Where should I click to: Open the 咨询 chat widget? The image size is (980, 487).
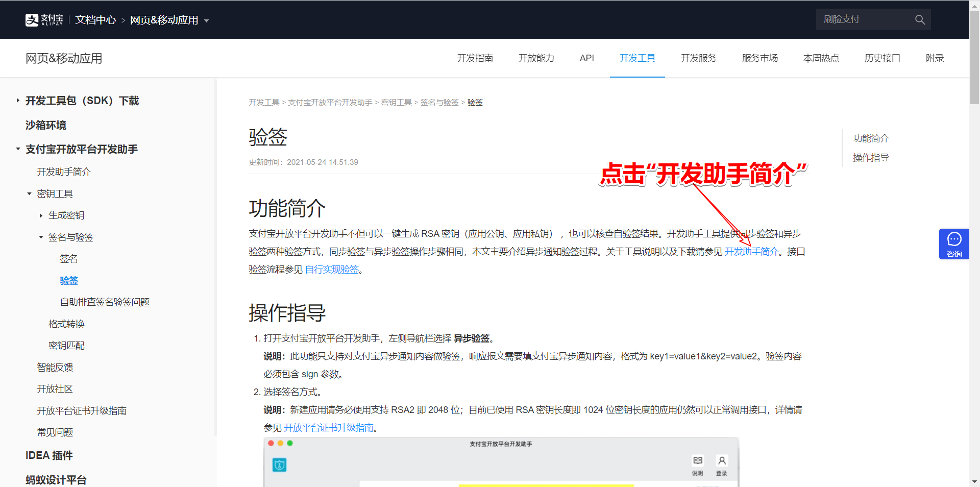pos(954,244)
